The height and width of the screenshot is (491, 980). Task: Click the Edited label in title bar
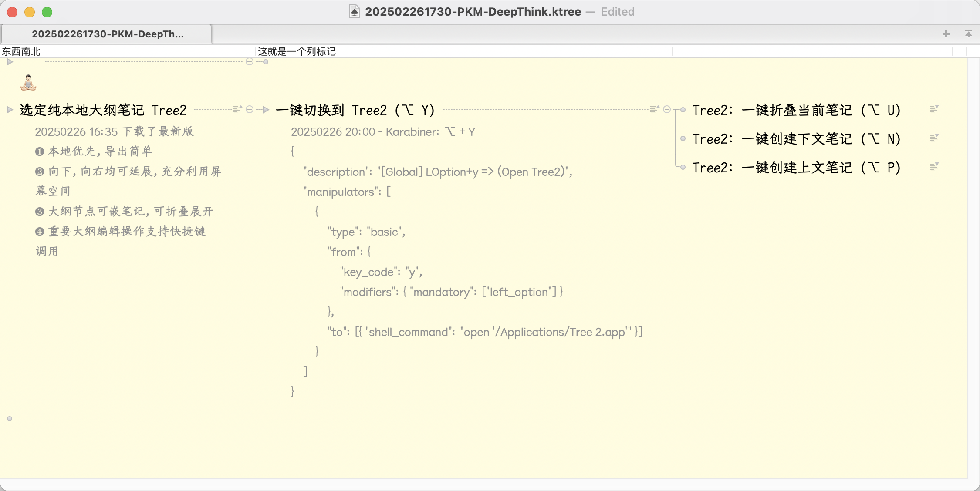617,12
